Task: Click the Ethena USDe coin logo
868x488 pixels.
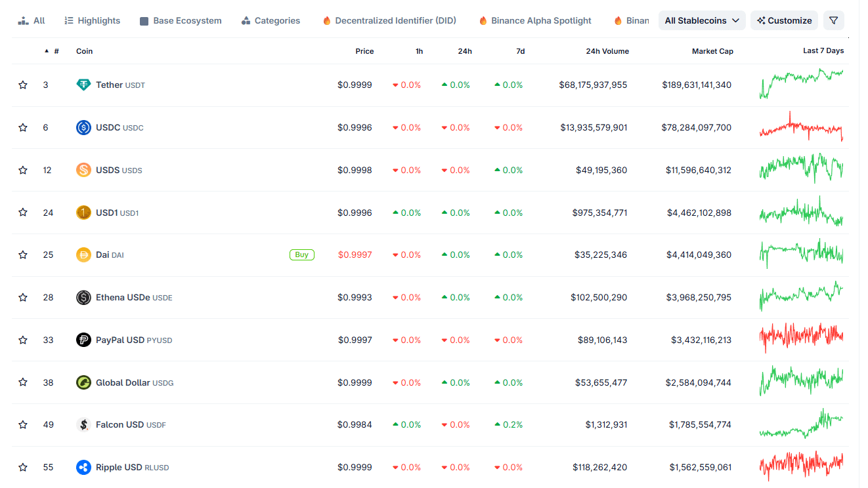Action: pos(83,298)
